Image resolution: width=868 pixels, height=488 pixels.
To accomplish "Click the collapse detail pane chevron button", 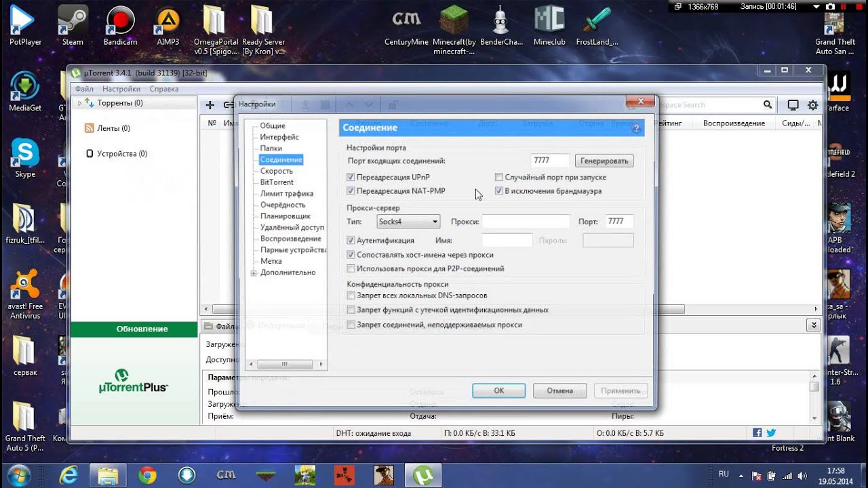I will point(814,325).
